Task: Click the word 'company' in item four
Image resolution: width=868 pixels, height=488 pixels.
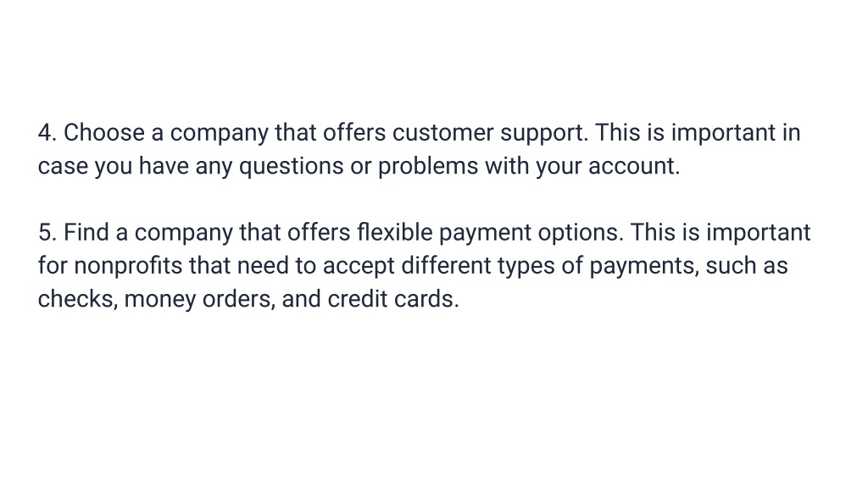Action: (x=220, y=134)
